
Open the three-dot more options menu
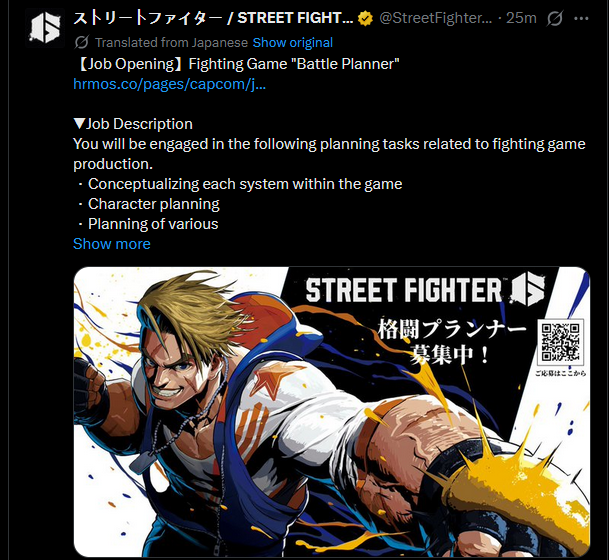[581, 18]
